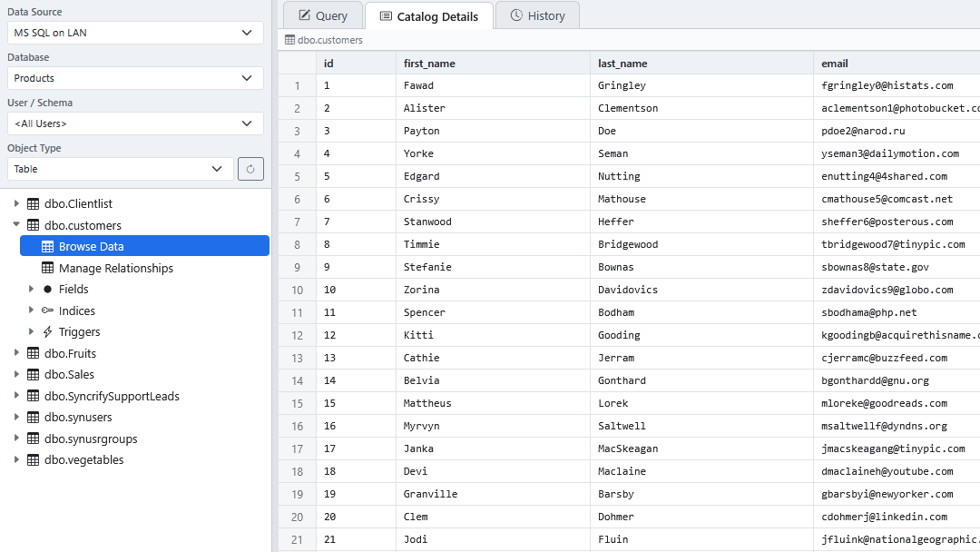The width and height of the screenshot is (980, 552).
Task: Select the dbo.Fruits table label
Action: pyautogui.click(x=70, y=353)
